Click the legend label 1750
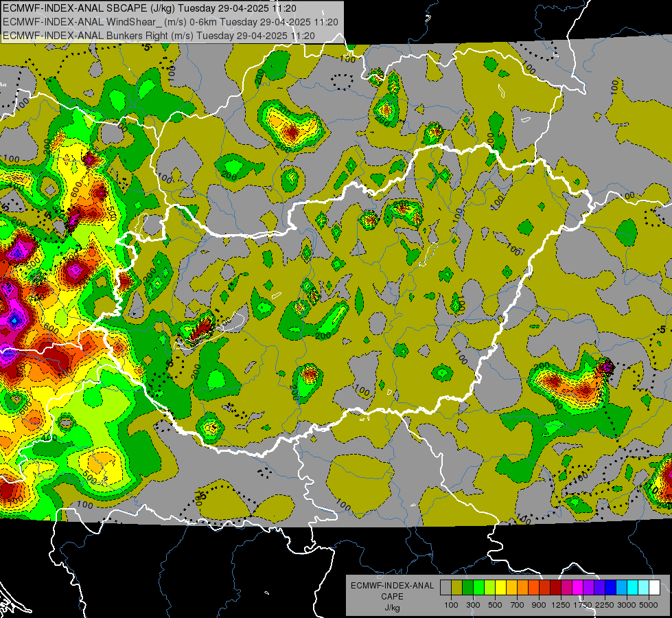Screen dimensions: 672x618 (x=583, y=605)
